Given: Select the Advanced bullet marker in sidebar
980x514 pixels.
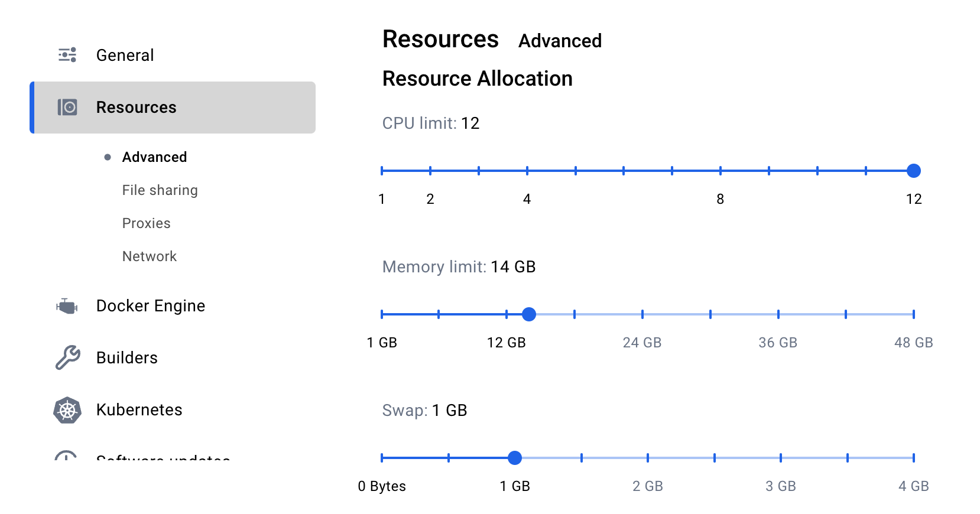Looking at the screenshot, I should (108, 157).
